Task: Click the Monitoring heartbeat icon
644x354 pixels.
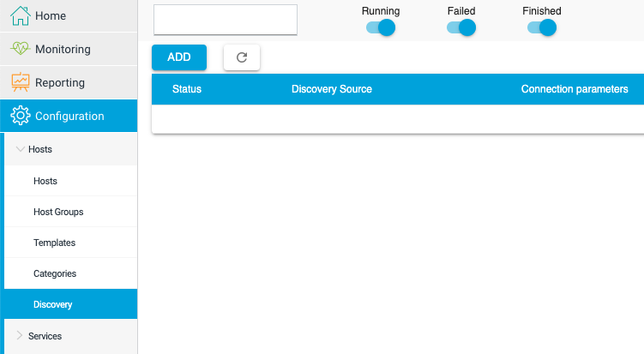Action: point(20,49)
